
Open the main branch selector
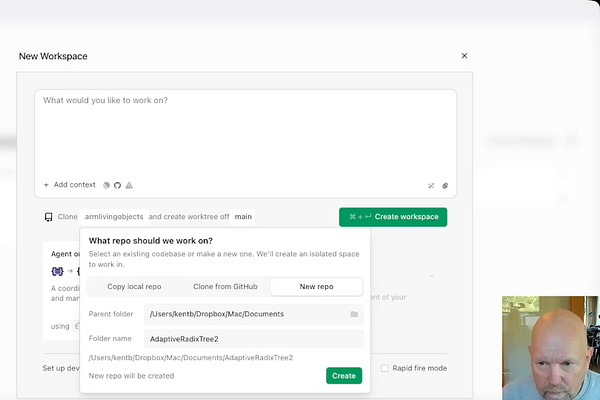point(243,217)
